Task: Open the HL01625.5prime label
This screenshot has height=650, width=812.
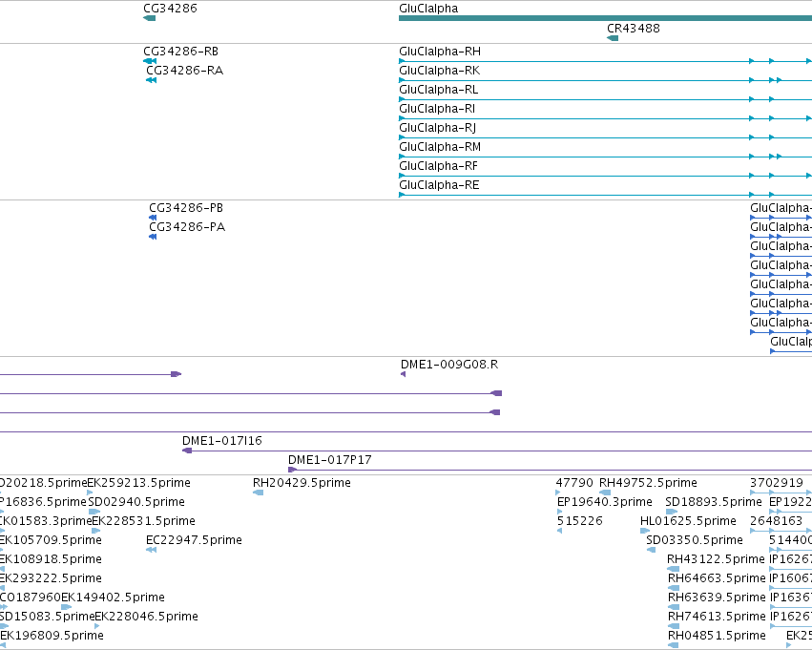Action: [688, 521]
